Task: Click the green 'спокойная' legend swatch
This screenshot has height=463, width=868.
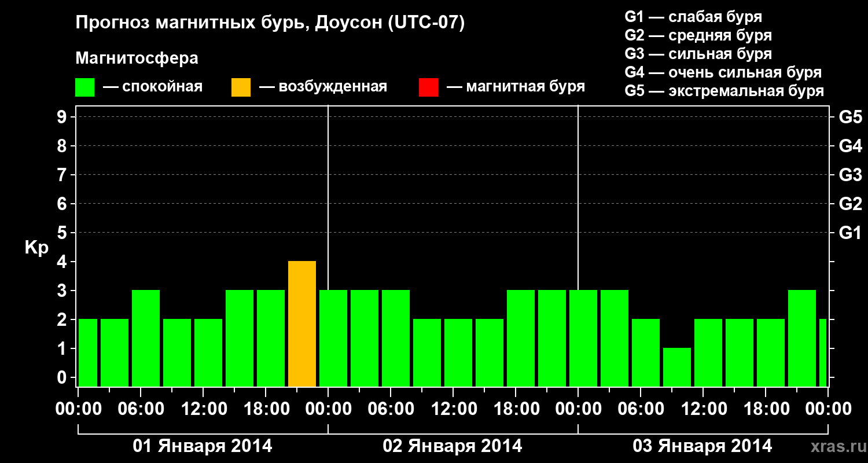Action: coord(85,87)
